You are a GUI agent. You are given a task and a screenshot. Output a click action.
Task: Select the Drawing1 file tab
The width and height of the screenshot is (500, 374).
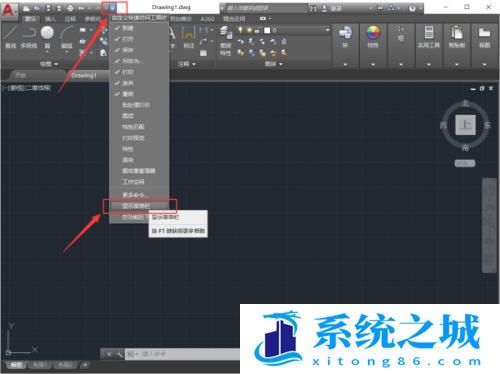click(x=84, y=76)
